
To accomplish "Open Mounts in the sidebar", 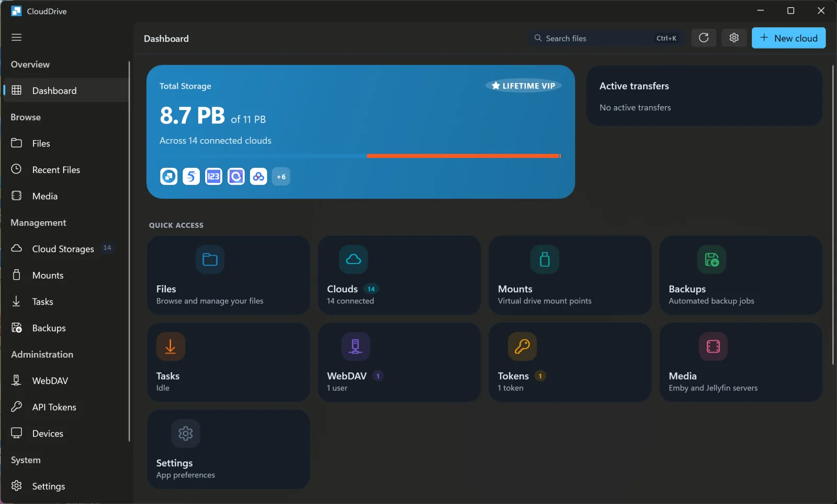I will tap(66, 276).
